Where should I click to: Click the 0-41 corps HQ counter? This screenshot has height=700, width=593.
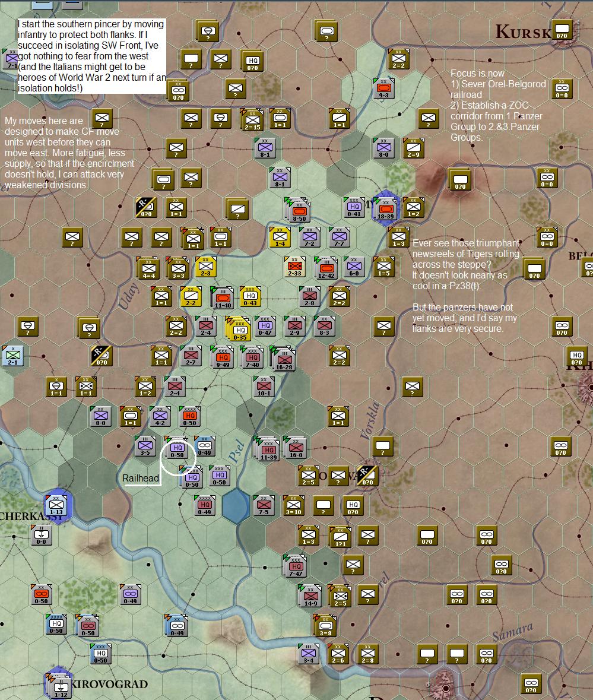coord(354,208)
